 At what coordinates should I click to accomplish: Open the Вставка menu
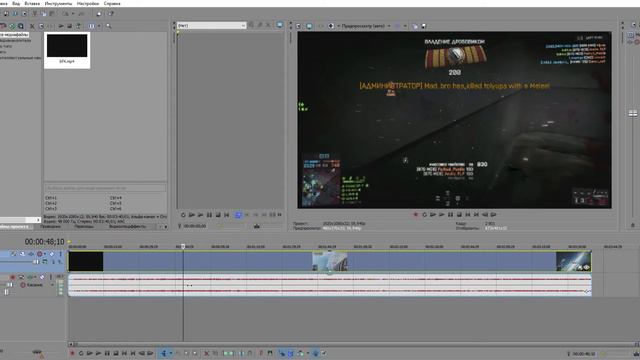point(32,3)
